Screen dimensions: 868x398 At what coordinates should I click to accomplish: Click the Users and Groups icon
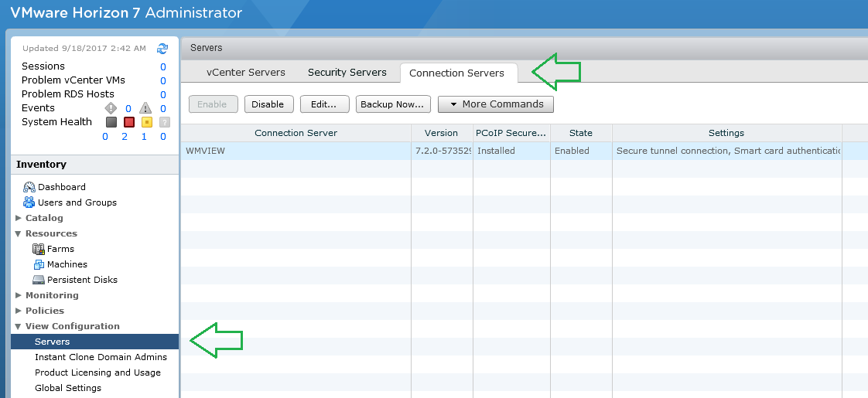pyautogui.click(x=29, y=202)
